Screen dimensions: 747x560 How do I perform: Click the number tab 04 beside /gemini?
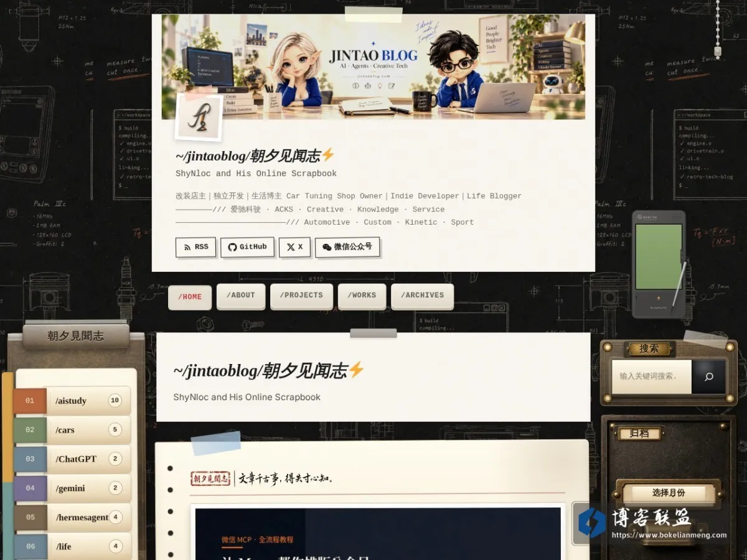point(30,488)
